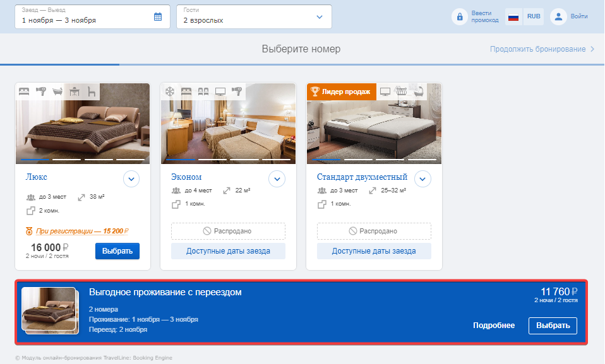Screen dimensions: 605x364
Task: Click Ввести промокод link
Action: 485,16
